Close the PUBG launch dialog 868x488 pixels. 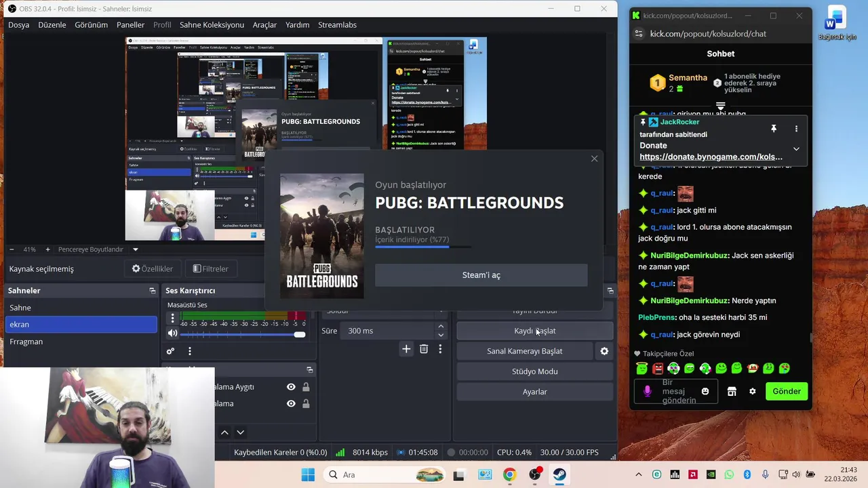(594, 159)
